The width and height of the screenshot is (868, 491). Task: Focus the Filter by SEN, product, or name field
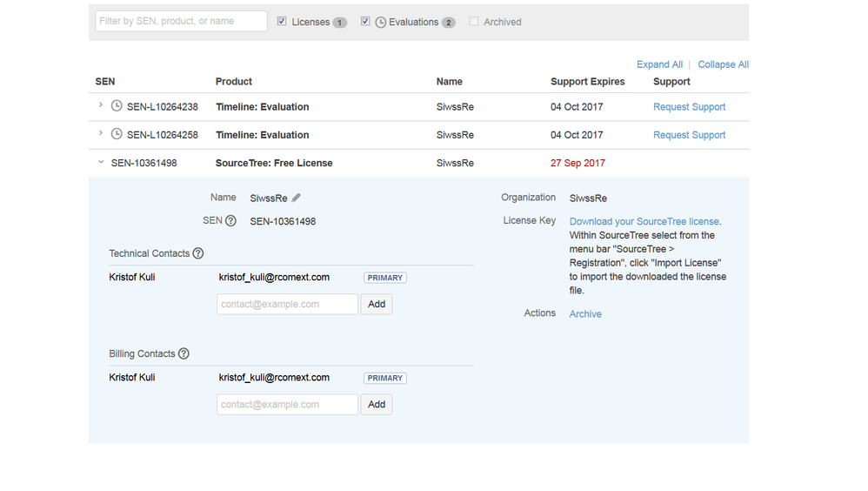click(181, 21)
